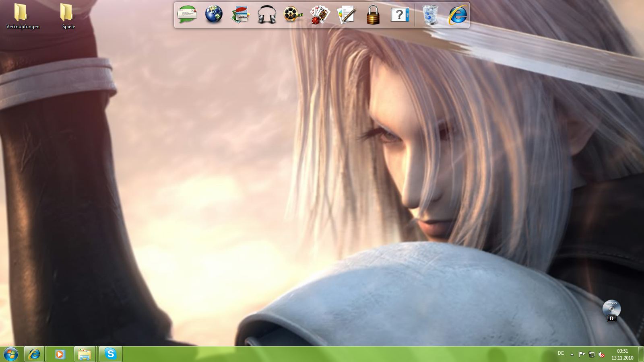Open the Recycle Bin in the dock
This screenshot has height=362, width=644.
point(430,14)
